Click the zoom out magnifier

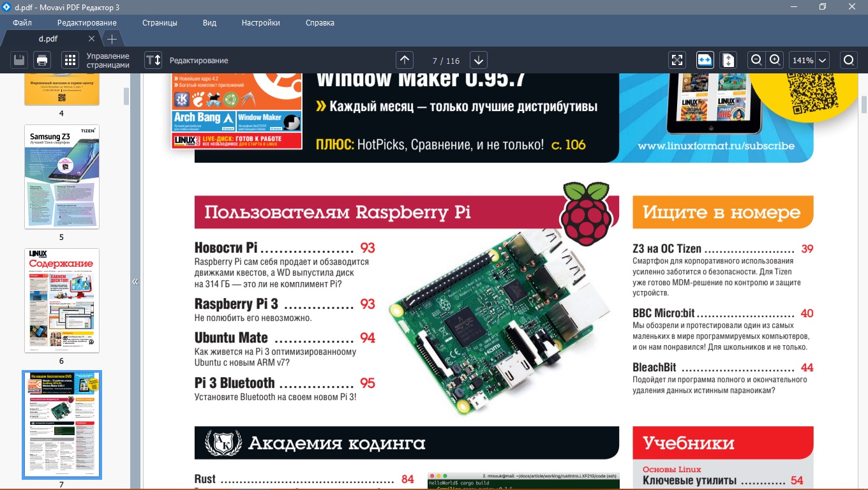(756, 60)
